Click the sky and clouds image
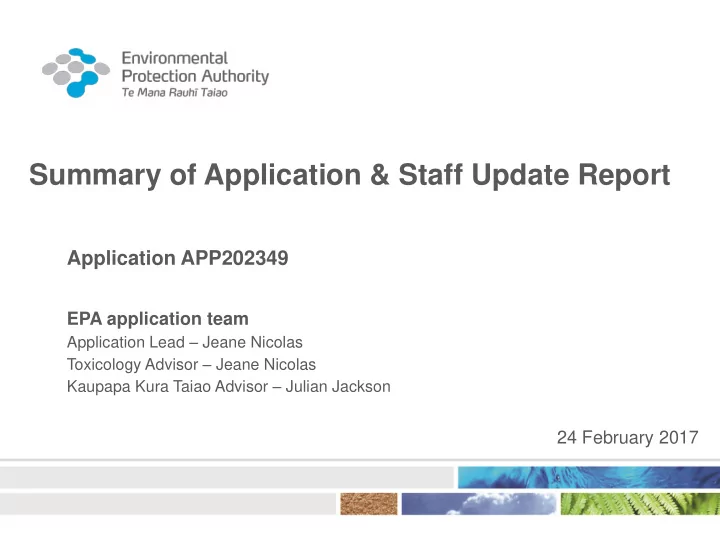 pos(479,504)
